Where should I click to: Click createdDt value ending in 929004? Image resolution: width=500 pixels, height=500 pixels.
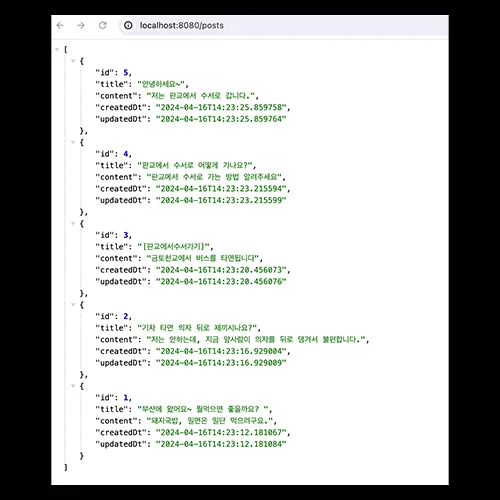pos(221,351)
